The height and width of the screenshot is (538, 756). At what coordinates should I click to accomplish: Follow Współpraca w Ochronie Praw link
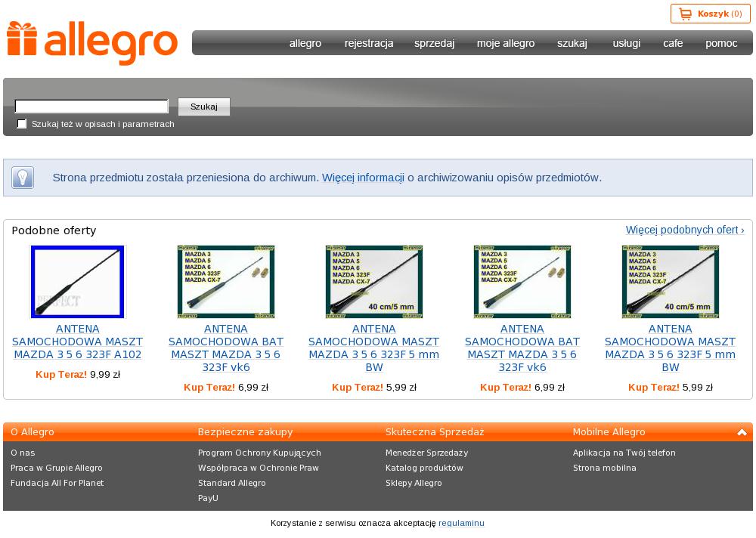click(x=259, y=468)
